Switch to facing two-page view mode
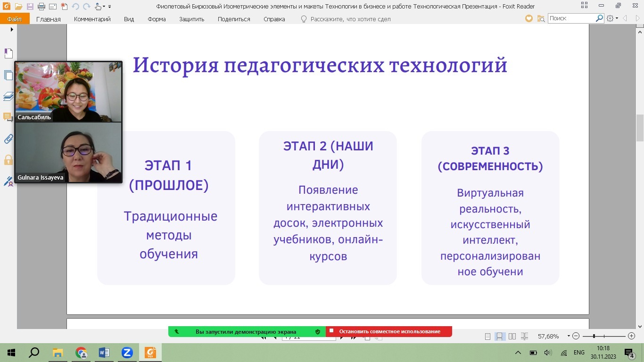 coord(512,337)
